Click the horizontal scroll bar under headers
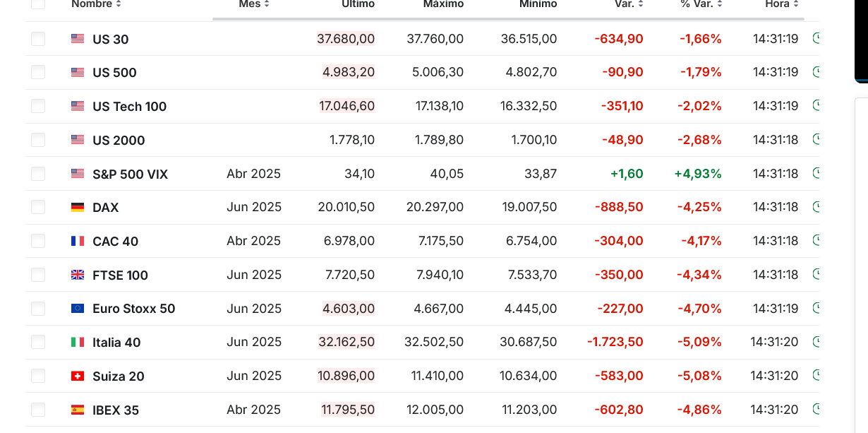 coord(508,19)
